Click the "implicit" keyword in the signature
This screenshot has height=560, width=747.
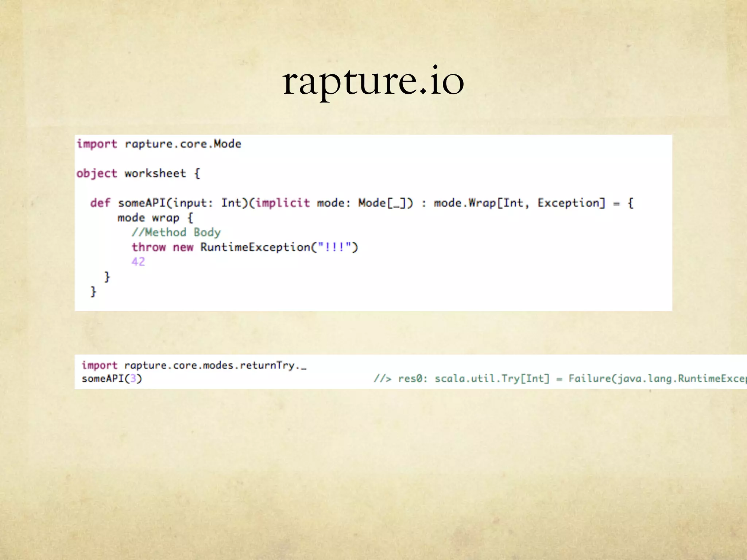283,203
